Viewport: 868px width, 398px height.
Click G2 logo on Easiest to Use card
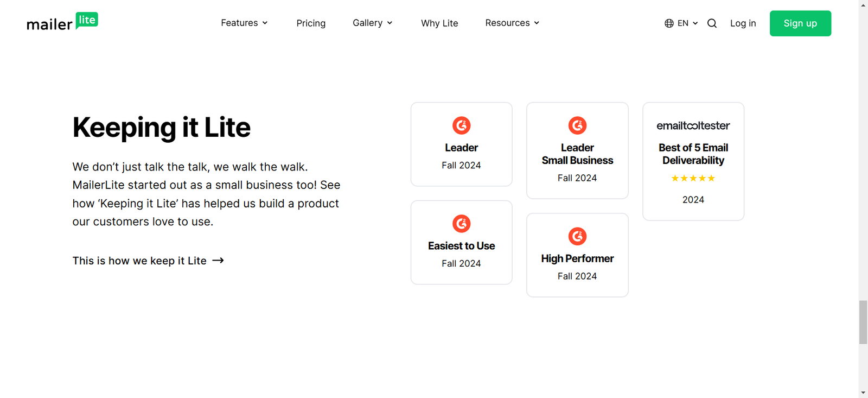[x=462, y=224]
